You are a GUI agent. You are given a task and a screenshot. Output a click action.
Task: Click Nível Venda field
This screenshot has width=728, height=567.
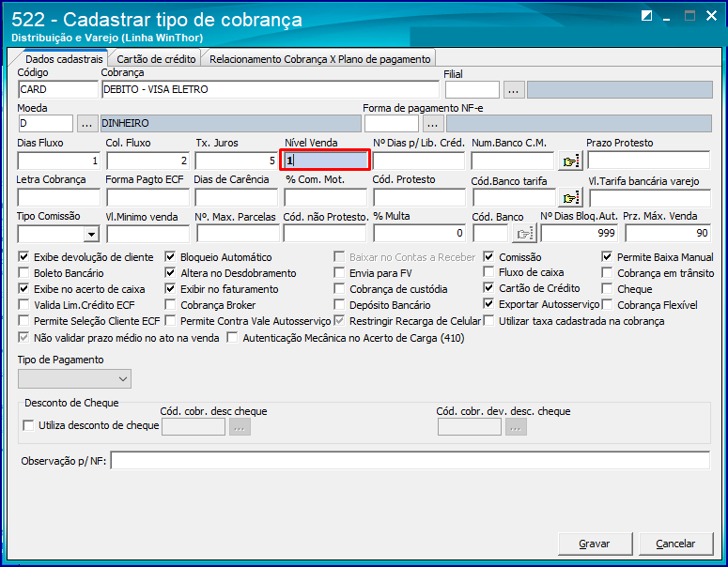(x=325, y=161)
